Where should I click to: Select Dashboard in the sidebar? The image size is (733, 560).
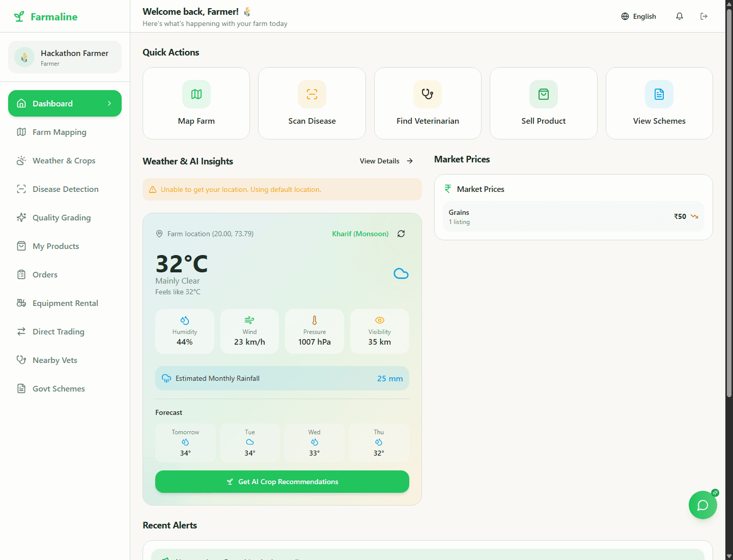(65, 103)
